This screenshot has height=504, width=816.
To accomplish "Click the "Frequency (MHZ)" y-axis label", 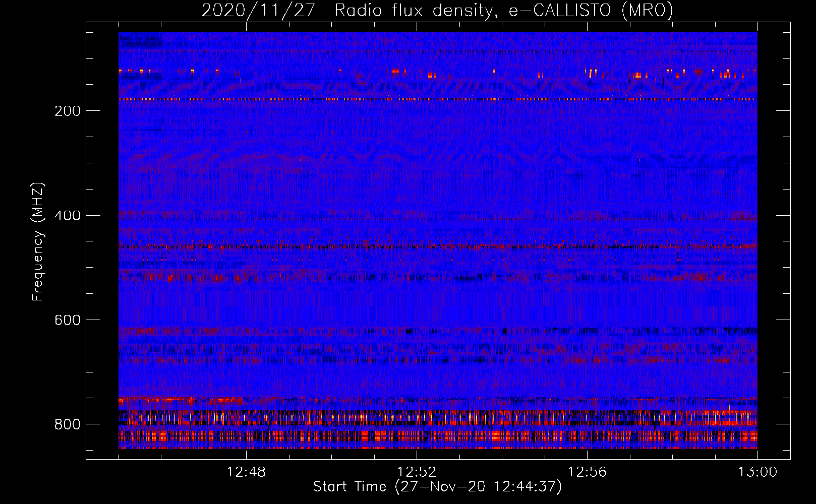I will point(38,242).
